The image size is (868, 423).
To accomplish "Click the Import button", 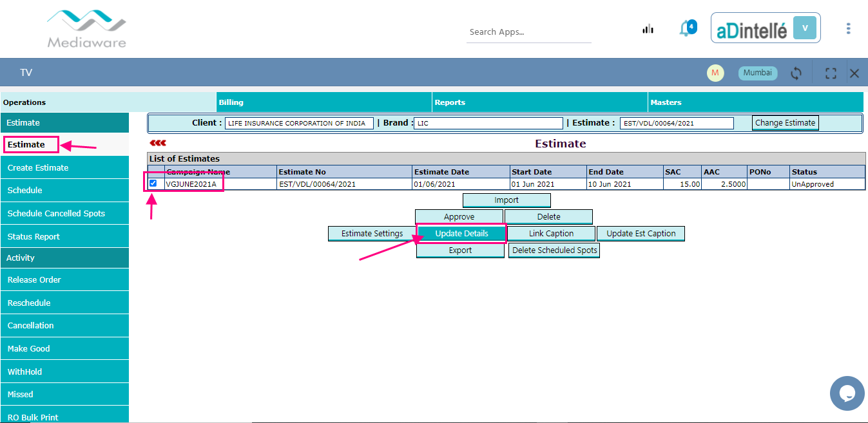I will pos(506,200).
